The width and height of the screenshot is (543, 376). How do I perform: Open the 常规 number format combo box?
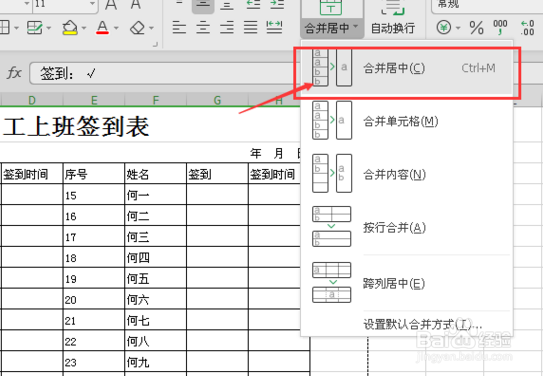pyautogui.click(x=487, y=5)
